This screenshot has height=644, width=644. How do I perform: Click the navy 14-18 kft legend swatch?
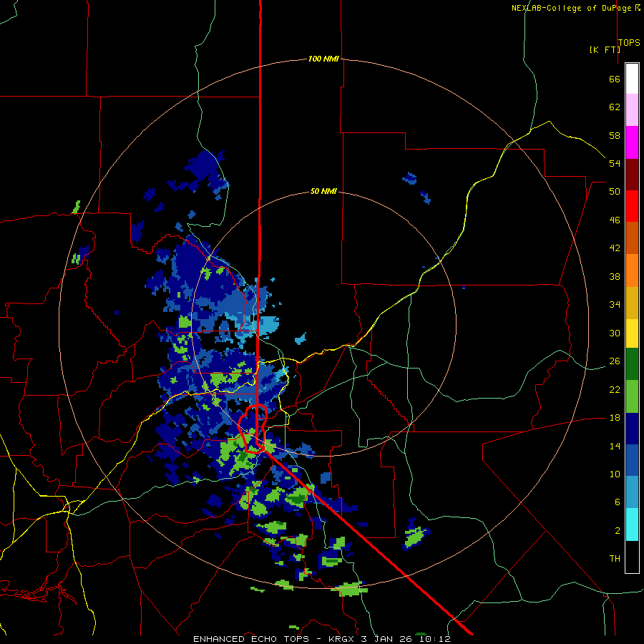pyautogui.click(x=632, y=429)
